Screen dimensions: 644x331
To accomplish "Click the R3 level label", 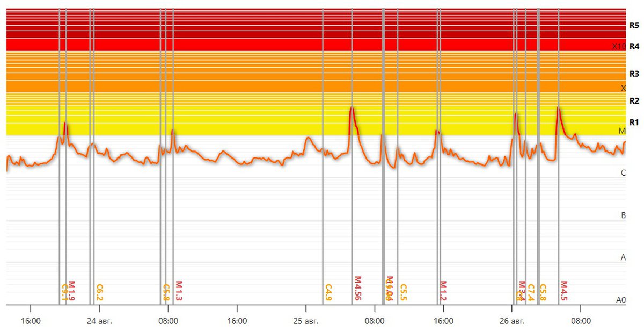I will pos(634,74).
